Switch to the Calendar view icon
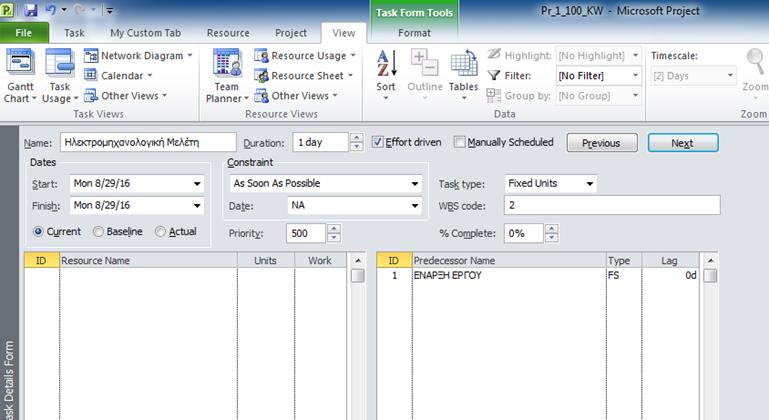Screen dimensions: 769x420 pos(90,76)
